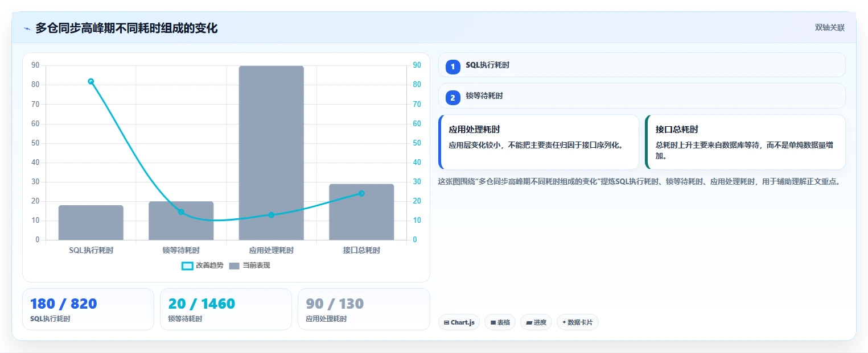Click x-axis label 接口总耗时
The width and height of the screenshot is (868, 353).
[x=361, y=250]
